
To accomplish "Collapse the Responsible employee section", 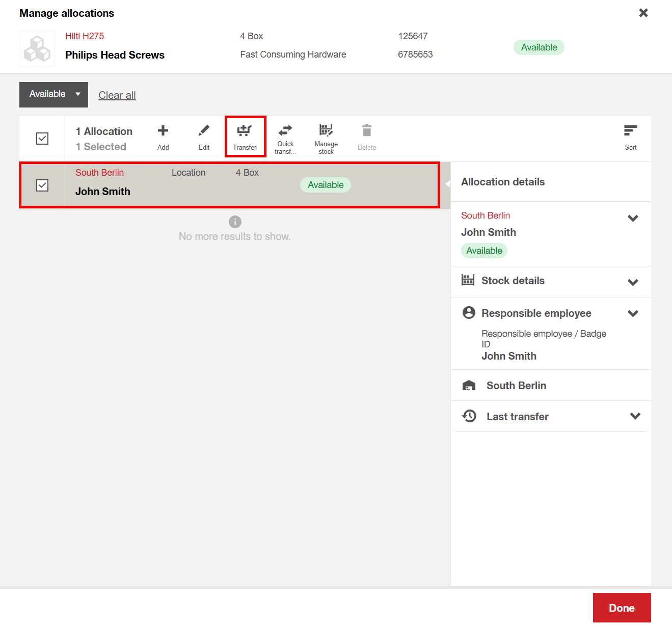I will click(633, 313).
